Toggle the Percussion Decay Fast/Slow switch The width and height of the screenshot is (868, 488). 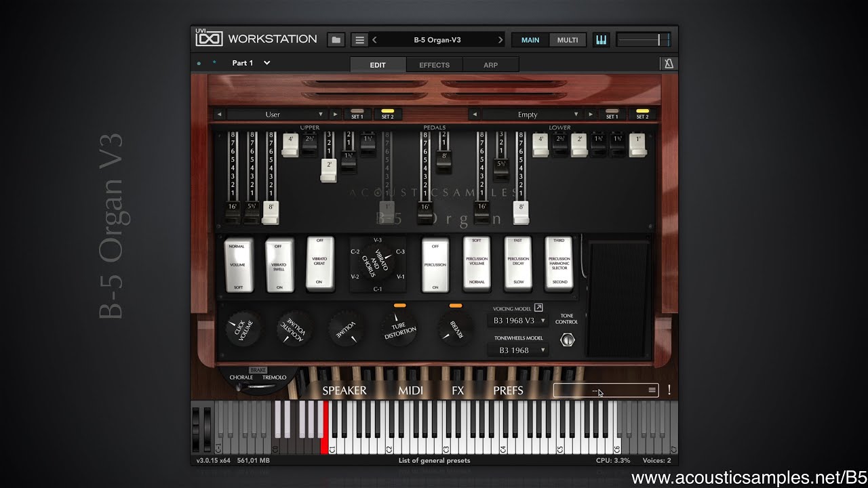[x=518, y=264]
